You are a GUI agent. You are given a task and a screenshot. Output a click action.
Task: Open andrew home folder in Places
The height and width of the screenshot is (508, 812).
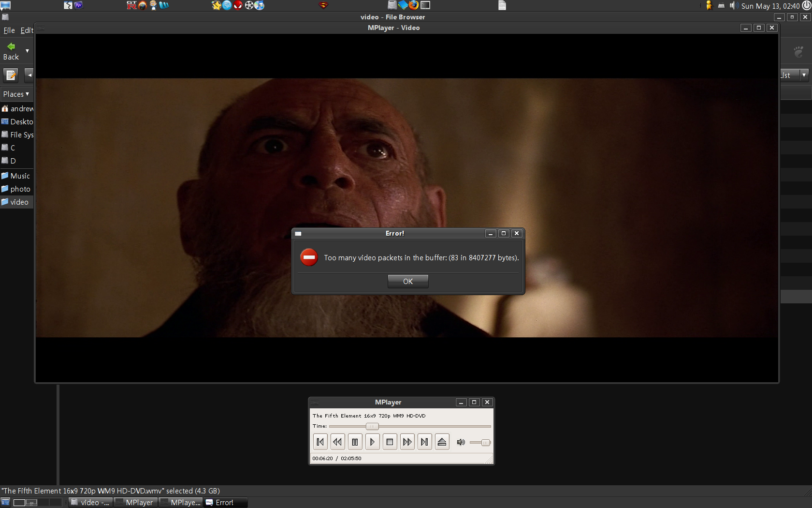pos(17,108)
